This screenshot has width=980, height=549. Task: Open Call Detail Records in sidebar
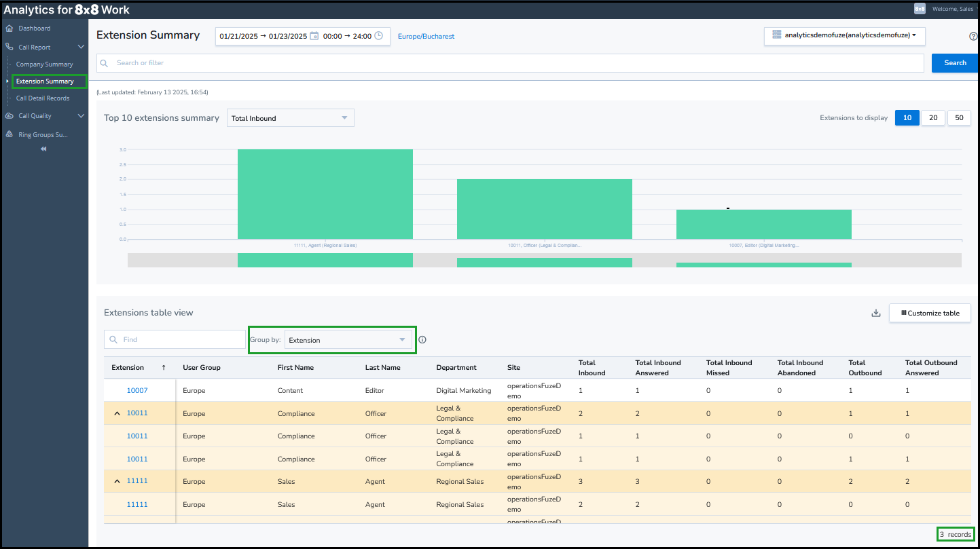click(x=43, y=98)
